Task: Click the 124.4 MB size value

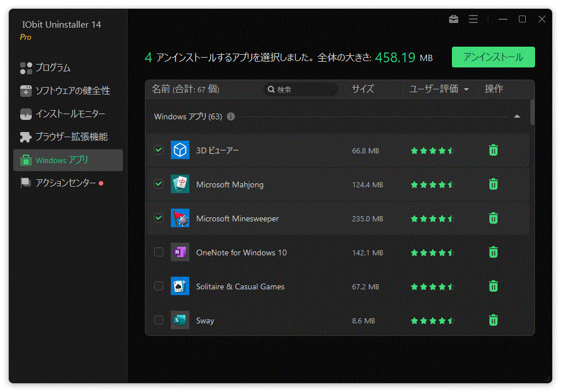Action: coord(368,184)
